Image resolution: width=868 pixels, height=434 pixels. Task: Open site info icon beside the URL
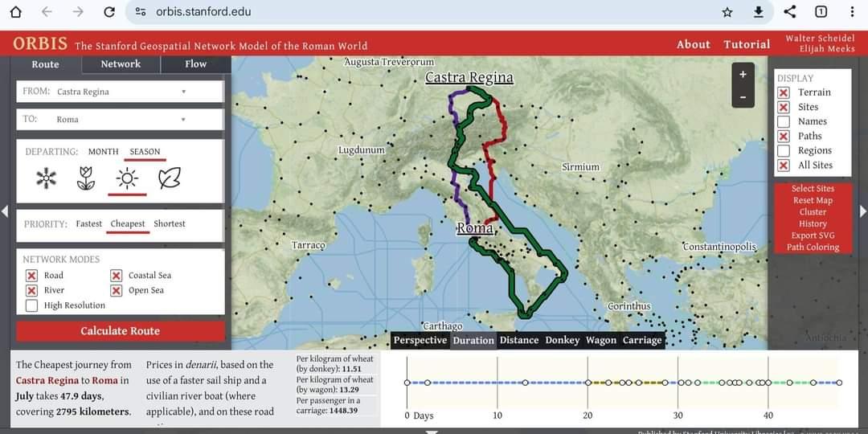[141, 11]
